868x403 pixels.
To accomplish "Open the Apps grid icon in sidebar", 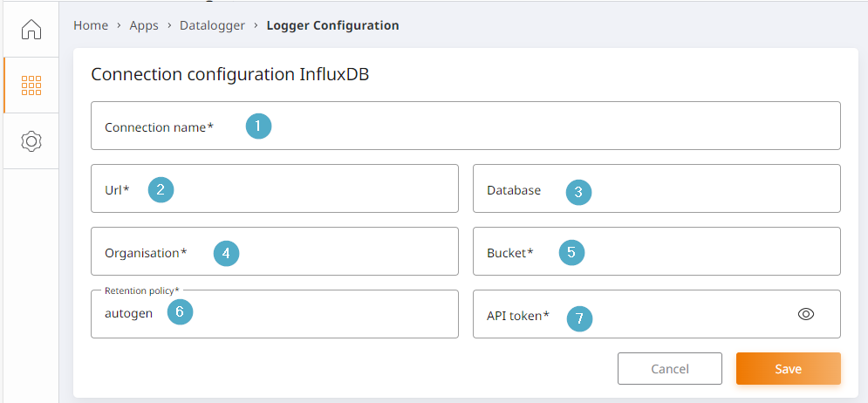I will coord(31,85).
